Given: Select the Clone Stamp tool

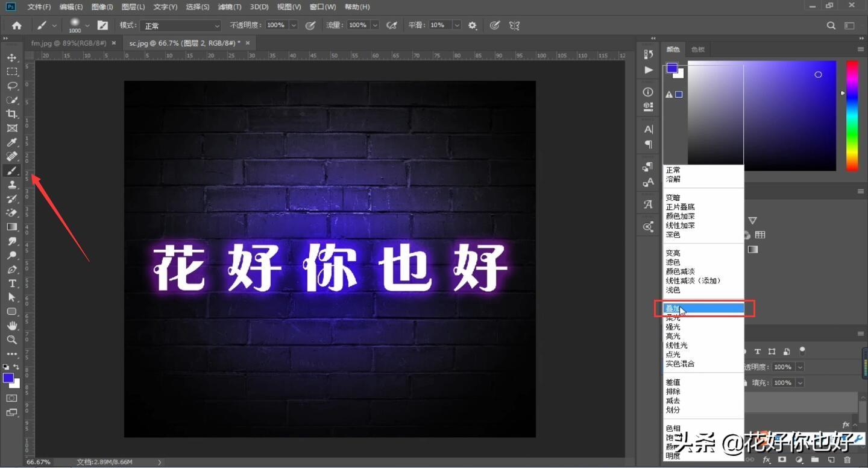Looking at the screenshot, I should tap(11, 185).
